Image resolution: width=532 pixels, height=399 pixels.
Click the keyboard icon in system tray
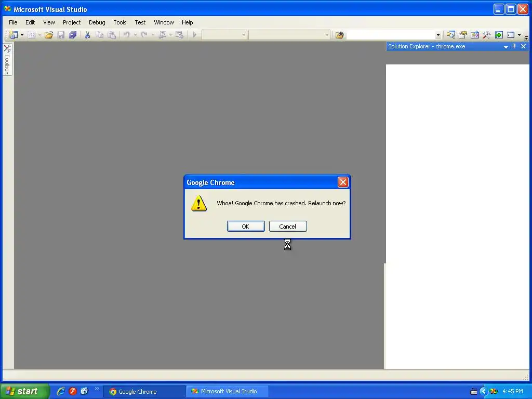coord(474,392)
